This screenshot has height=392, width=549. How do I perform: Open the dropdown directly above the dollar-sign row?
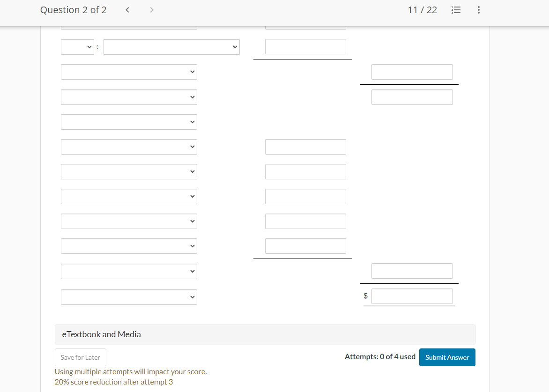pos(129,271)
